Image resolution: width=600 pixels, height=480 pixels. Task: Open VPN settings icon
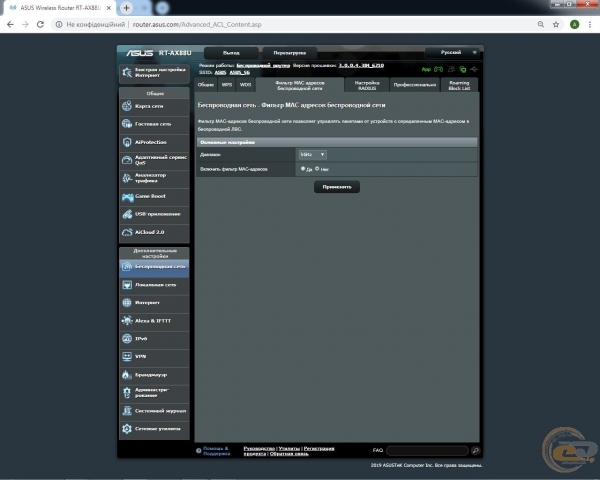[127, 356]
